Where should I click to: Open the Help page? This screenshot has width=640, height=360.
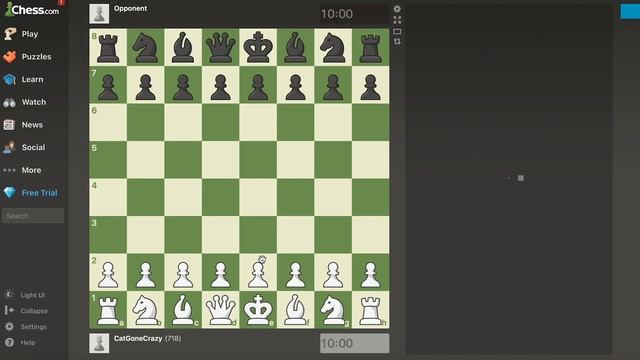coord(28,343)
